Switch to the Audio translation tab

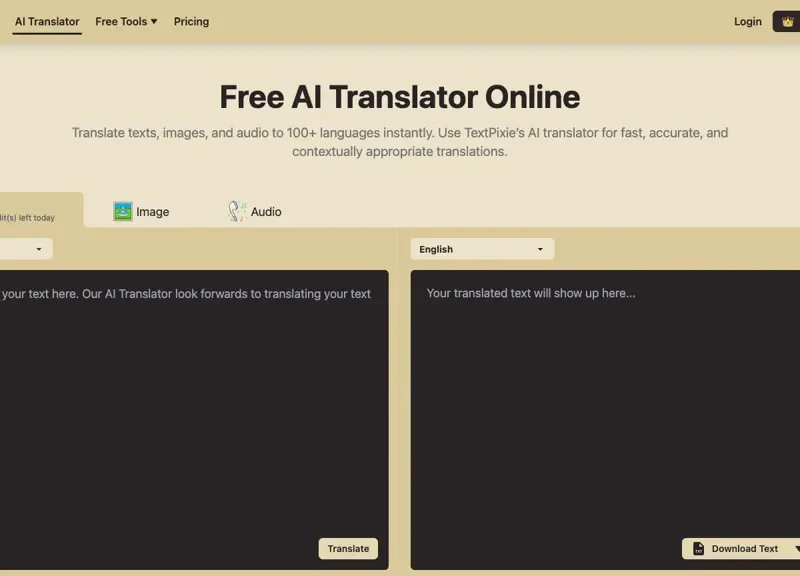[255, 211]
